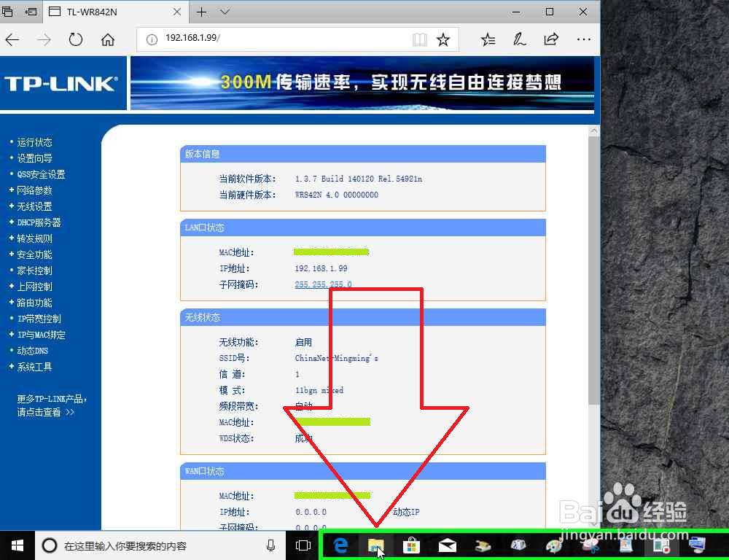Refresh the router admin page
Screen dimensions: 729x560
76,39
